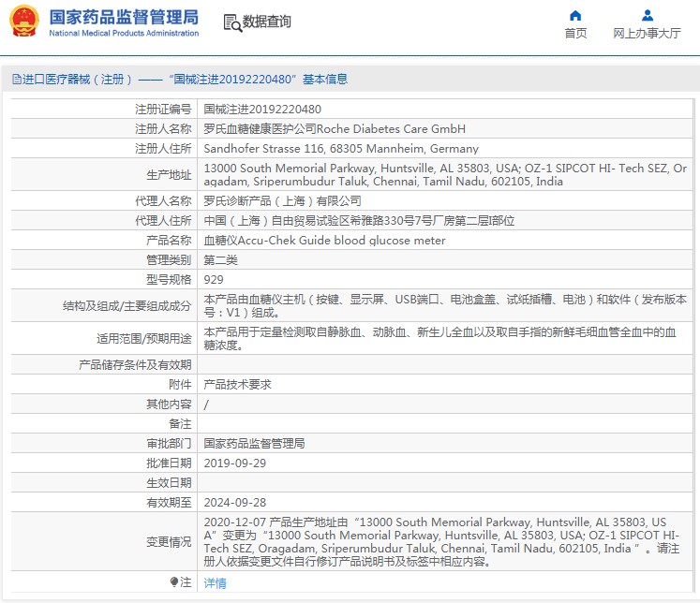Select approval date 2019-09-29
700x603 pixels.
click(235, 463)
